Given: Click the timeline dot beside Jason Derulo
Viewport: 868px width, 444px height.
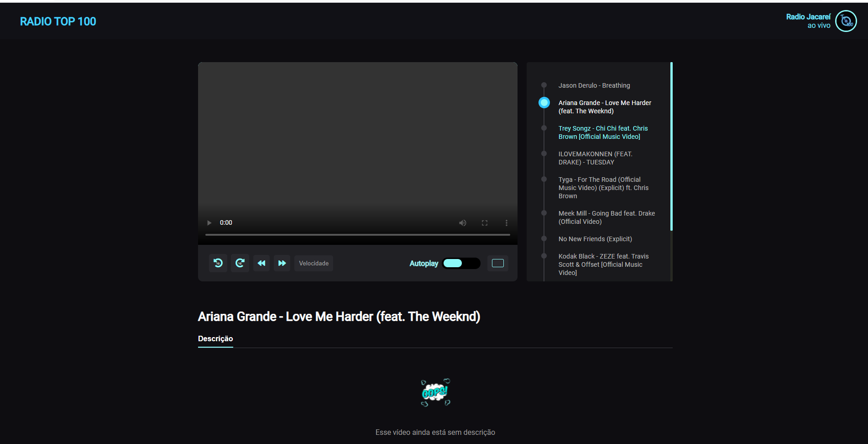Looking at the screenshot, I should [x=544, y=85].
